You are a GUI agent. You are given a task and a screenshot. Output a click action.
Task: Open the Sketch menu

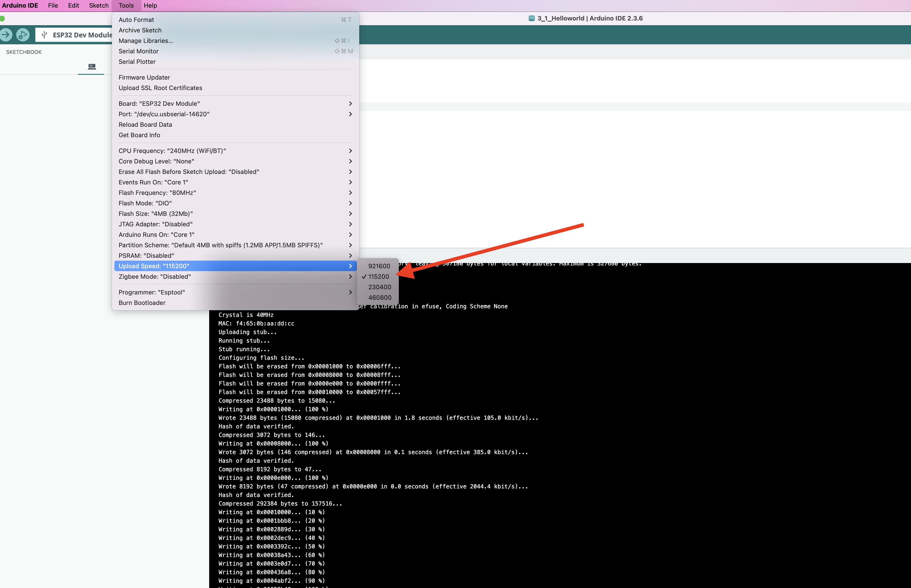pos(98,5)
